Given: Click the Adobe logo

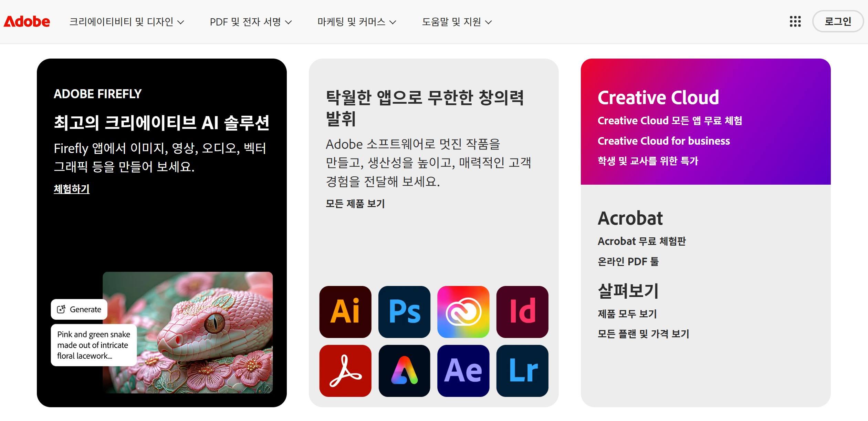Looking at the screenshot, I should pos(27,21).
